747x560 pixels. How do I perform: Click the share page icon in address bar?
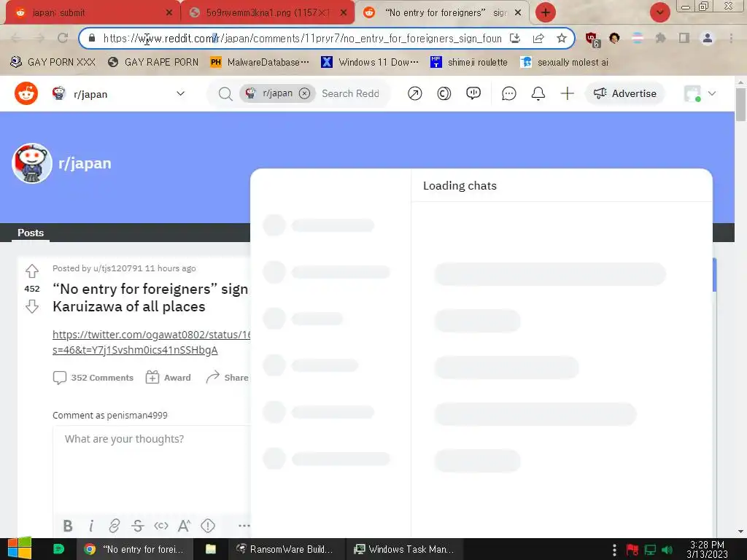(538, 38)
